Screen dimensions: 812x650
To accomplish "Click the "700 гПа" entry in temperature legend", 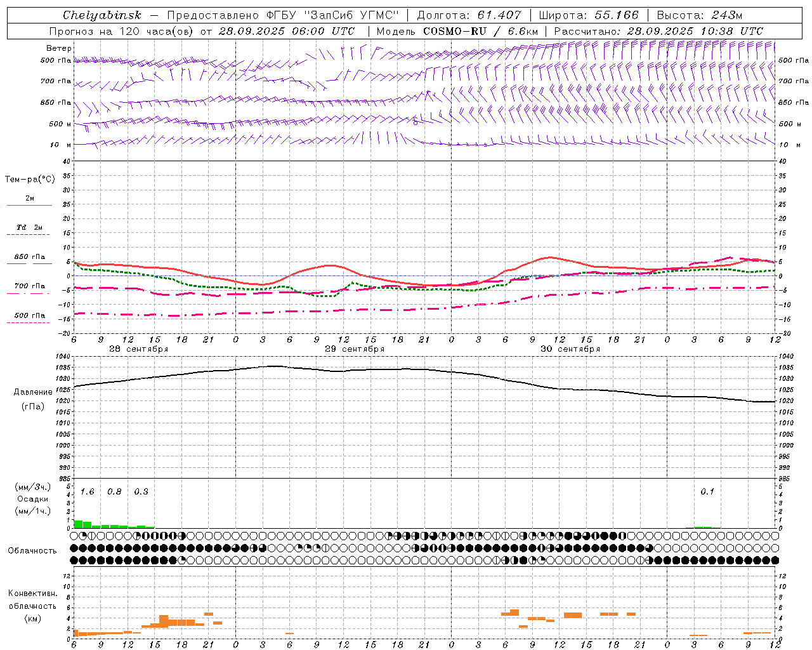I will click(x=30, y=286).
